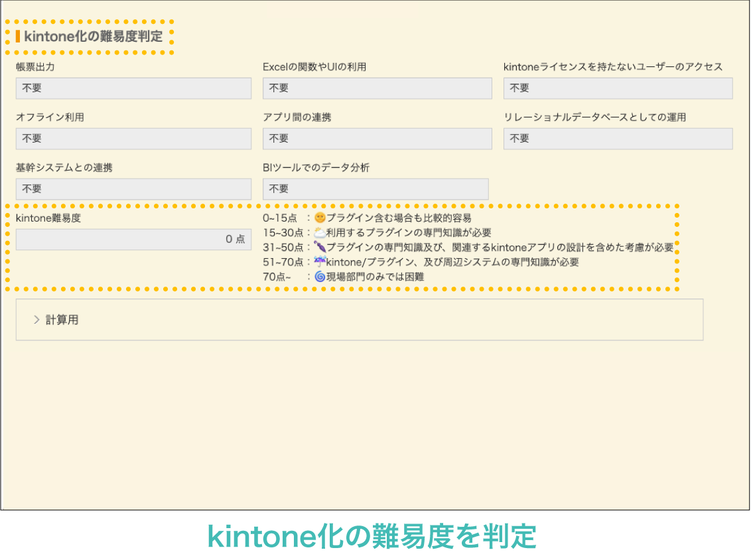Click the kintone難易度 label
The image size is (751, 560).
point(48,218)
